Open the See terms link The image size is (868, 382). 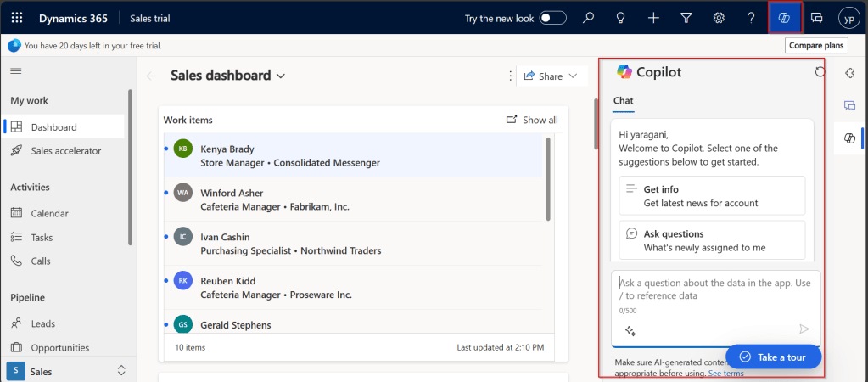[725, 374]
